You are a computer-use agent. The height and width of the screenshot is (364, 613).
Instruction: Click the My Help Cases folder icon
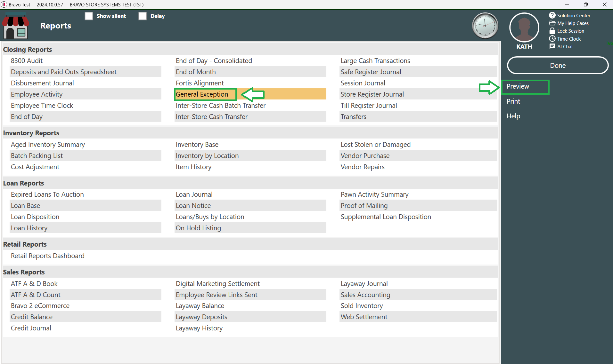click(552, 23)
